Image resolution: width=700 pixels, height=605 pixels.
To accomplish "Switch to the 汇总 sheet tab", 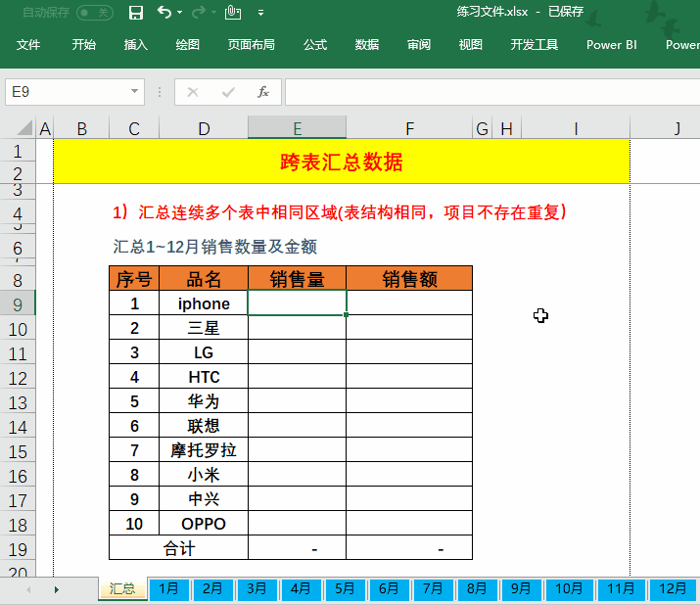I will (x=122, y=589).
